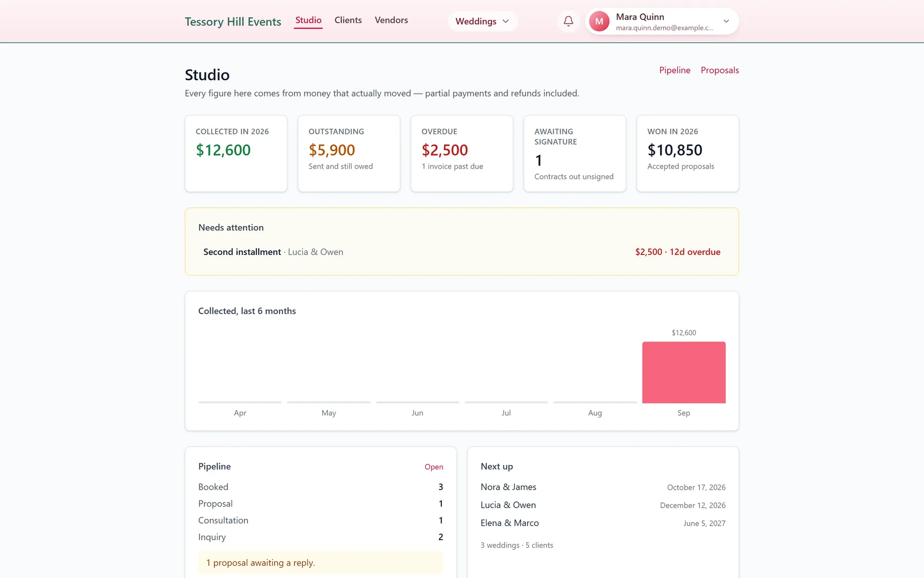Select the Outstanding $5,900 card
Screen dimensions: 924x578
tap(349, 153)
